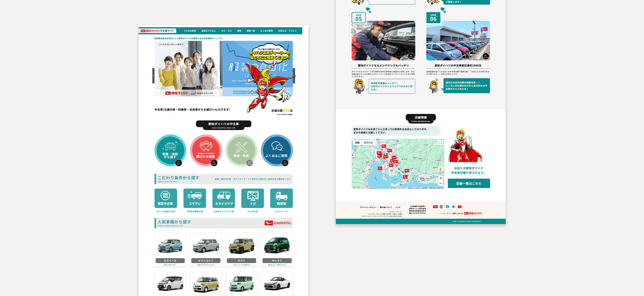Zoom in on the store map
This screenshot has width=644, height=296.
click(x=441, y=178)
